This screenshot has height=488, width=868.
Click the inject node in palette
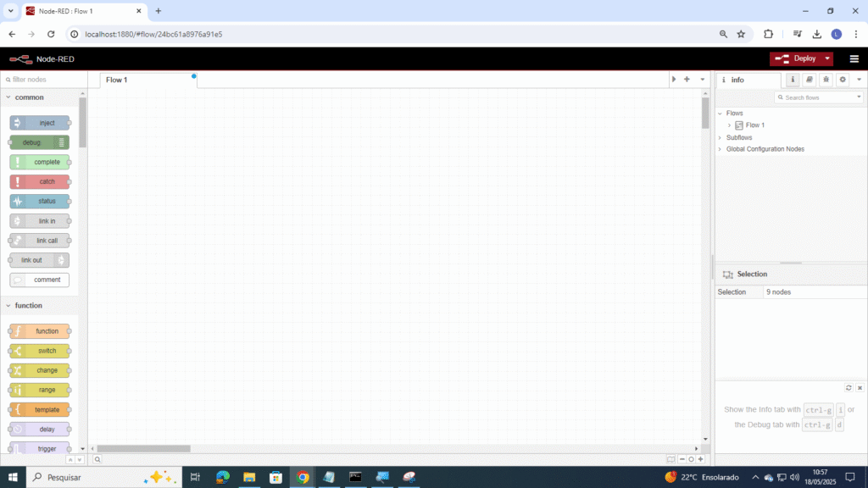tap(40, 123)
